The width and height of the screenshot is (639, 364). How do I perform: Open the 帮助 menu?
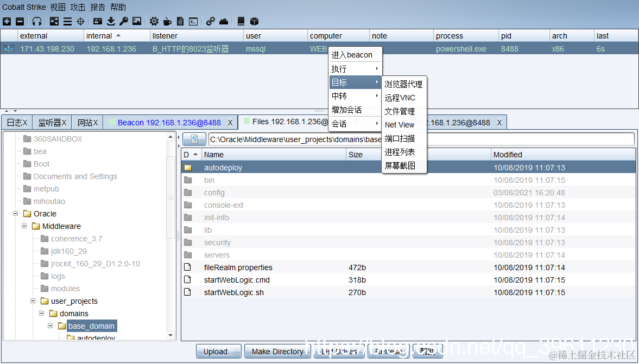(x=118, y=8)
